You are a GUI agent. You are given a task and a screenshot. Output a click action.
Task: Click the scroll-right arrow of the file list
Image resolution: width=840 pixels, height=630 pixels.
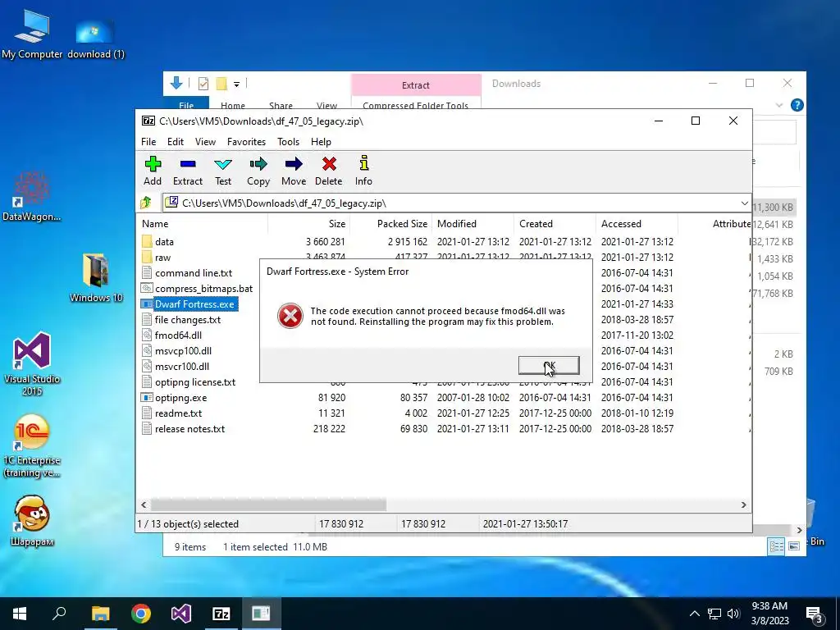pyautogui.click(x=743, y=504)
